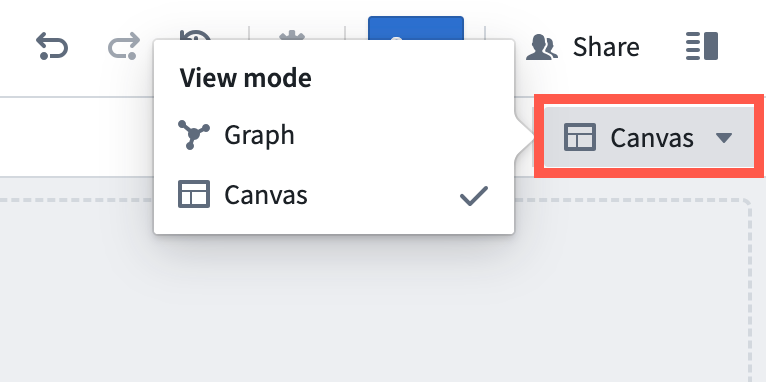This screenshot has height=382, width=766.
Task: Click the Share button label
Action: [606, 47]
